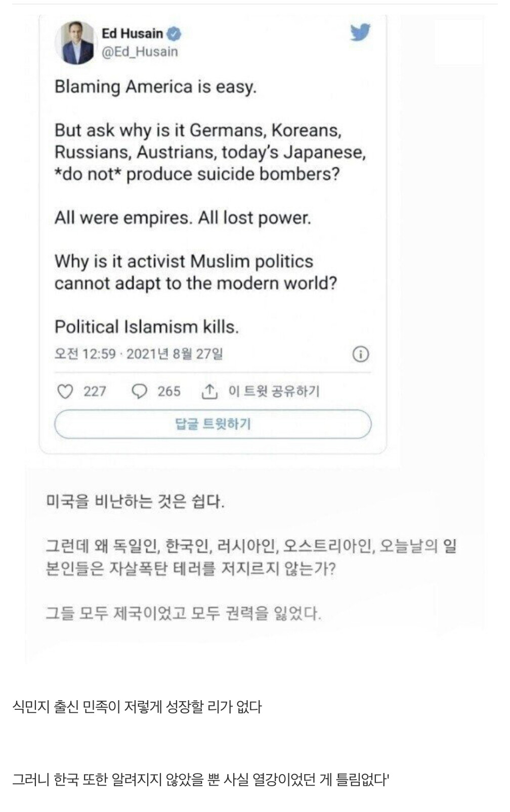Open the tweet info circle icon
510x812 pixels.
[360, 354]
